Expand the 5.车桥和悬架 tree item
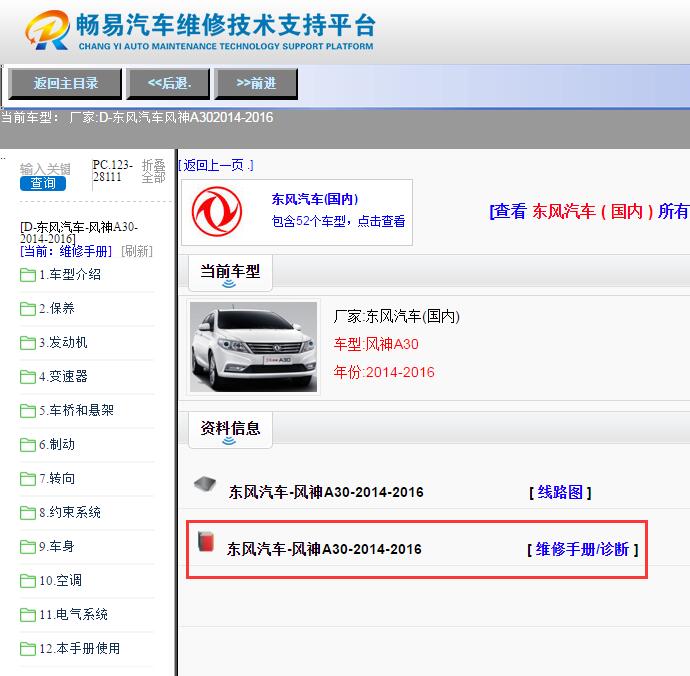This screenshot has height=676, width=690. (x=77, y=410)
